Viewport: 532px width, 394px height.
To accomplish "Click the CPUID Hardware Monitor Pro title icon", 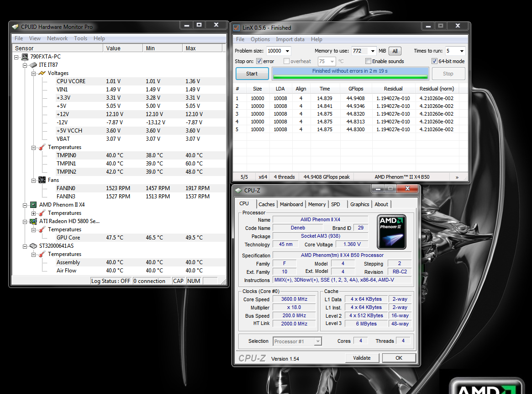I will click(15, 27).
